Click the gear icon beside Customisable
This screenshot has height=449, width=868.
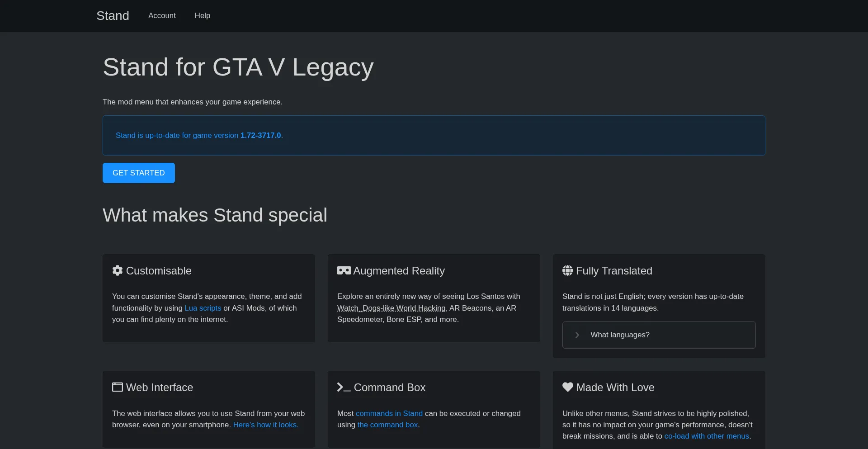[x=118, y=270]
